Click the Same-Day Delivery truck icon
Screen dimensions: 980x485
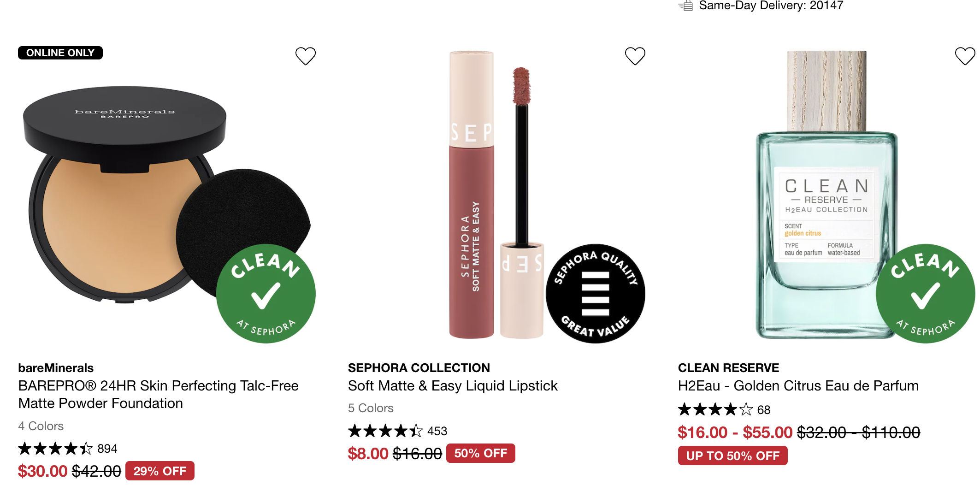(x=685, y=6)
